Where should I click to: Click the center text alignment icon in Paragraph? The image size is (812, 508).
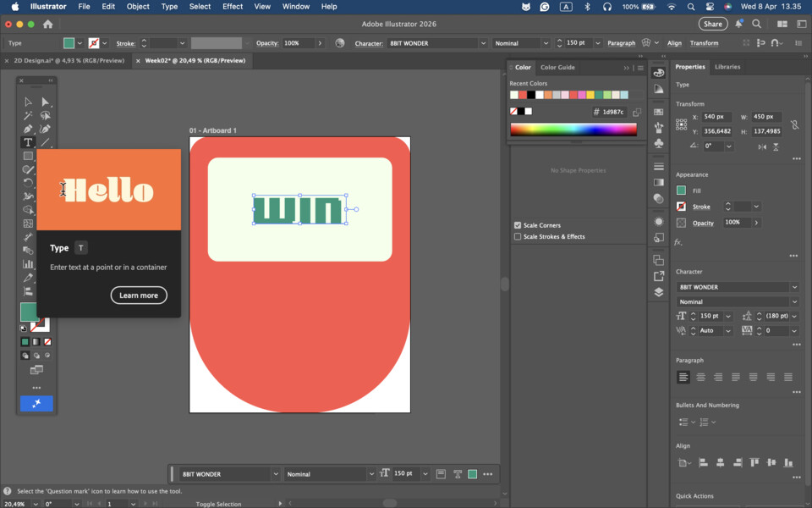click(700, 377)
